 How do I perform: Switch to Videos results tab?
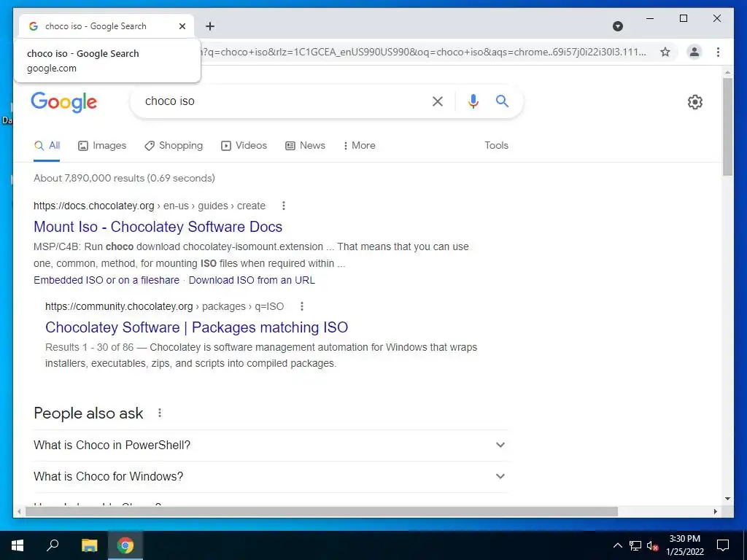(x=244, y=146)
